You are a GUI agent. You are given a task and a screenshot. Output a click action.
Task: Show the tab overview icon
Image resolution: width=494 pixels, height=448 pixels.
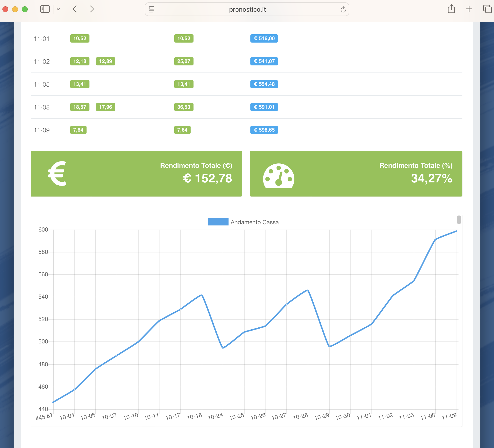coord(487,9)
